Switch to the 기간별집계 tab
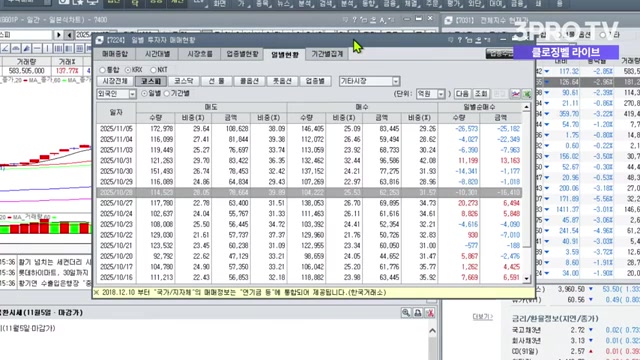Viewport: 640px width, 360px height. (x=327, y=54)
